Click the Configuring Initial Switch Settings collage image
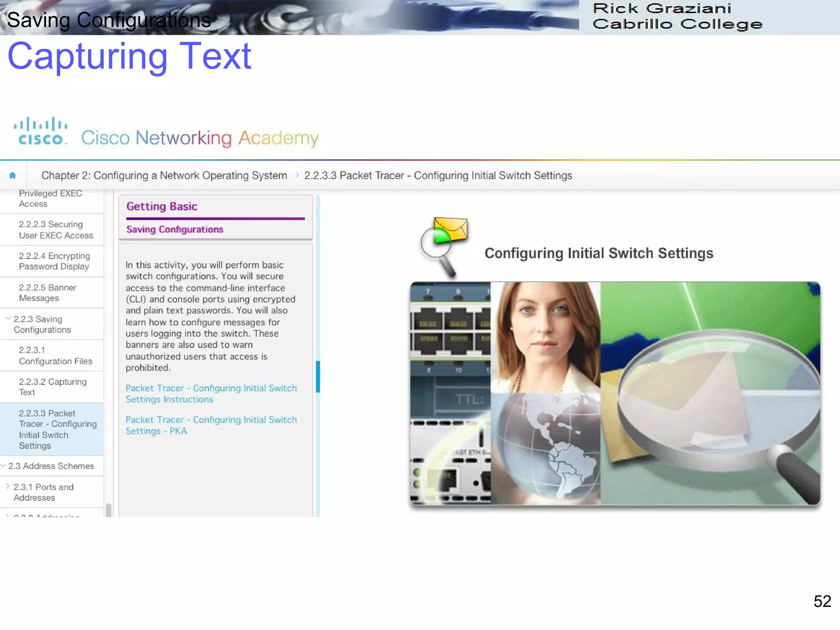The height and width of the screenshot is (630, 840). click(x=615, y=394)
